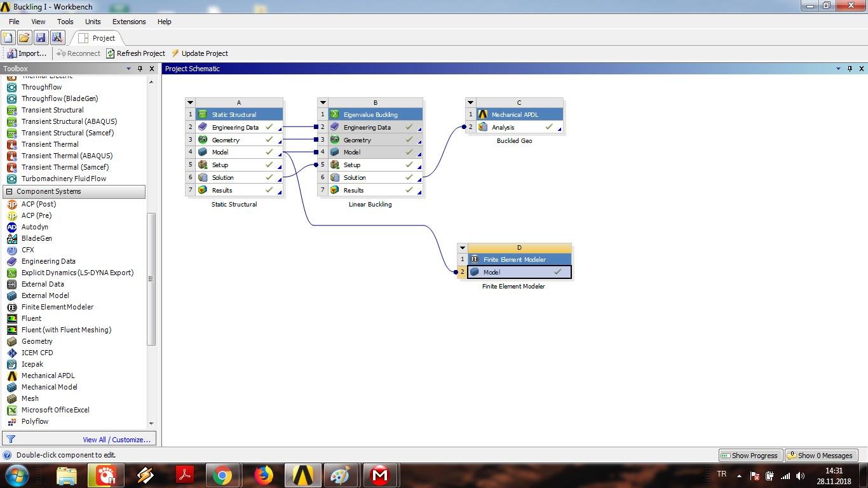Click the Buckled Geo system label

514,141
